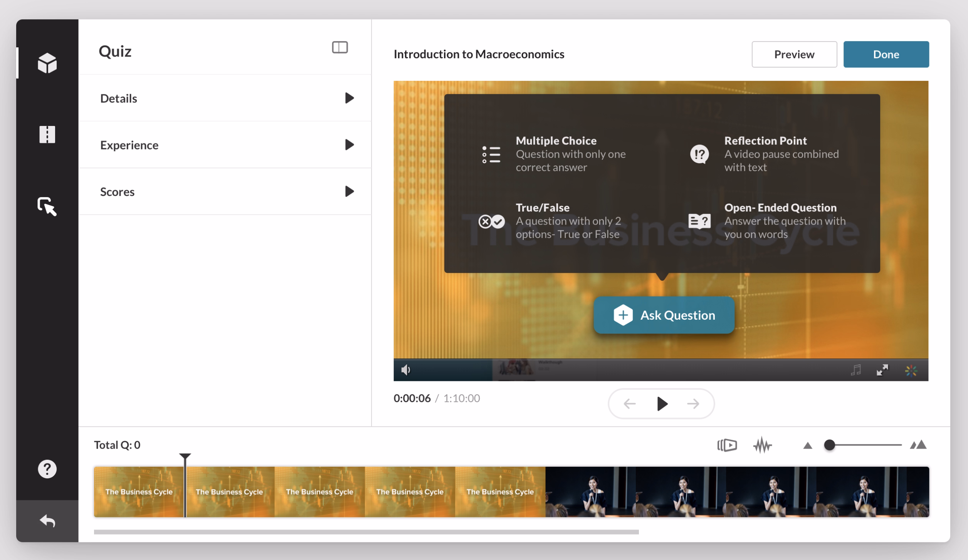Viewport: 968px width, 560px height.
Task: Click the video player progress bar
Action: [661, 359]
